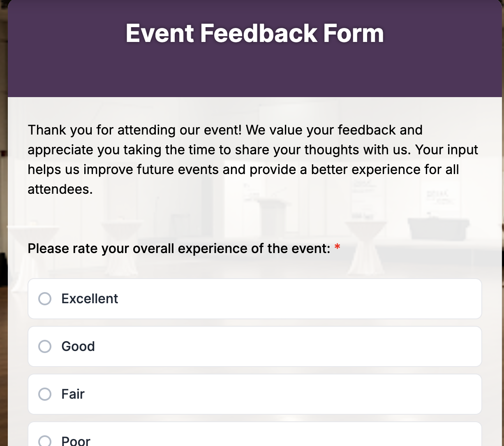The image size is (504, 446).
Task: Click the empty circle beside Excellent
Action: tap(45, 299)
